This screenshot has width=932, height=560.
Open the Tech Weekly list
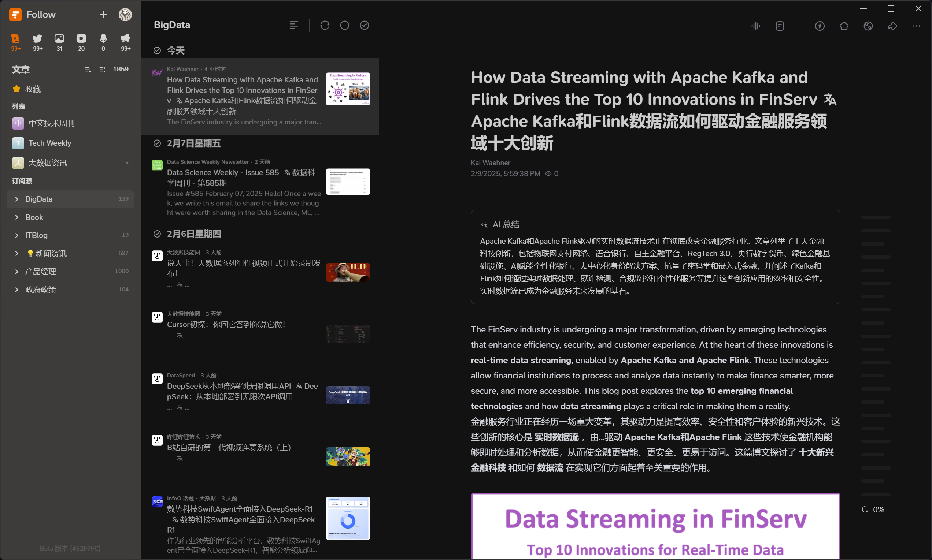pos(49,143)
